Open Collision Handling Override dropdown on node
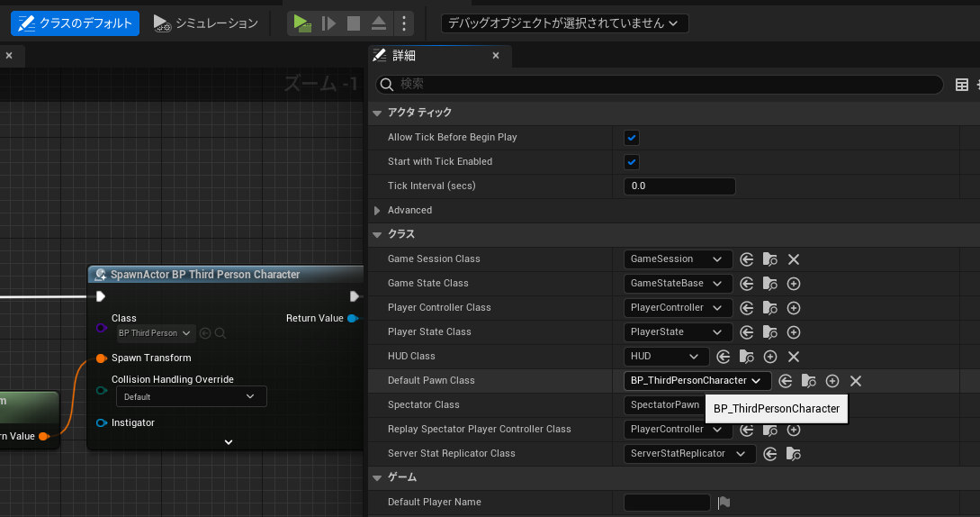This screenshot has width=980, height=517. [192, 397]
